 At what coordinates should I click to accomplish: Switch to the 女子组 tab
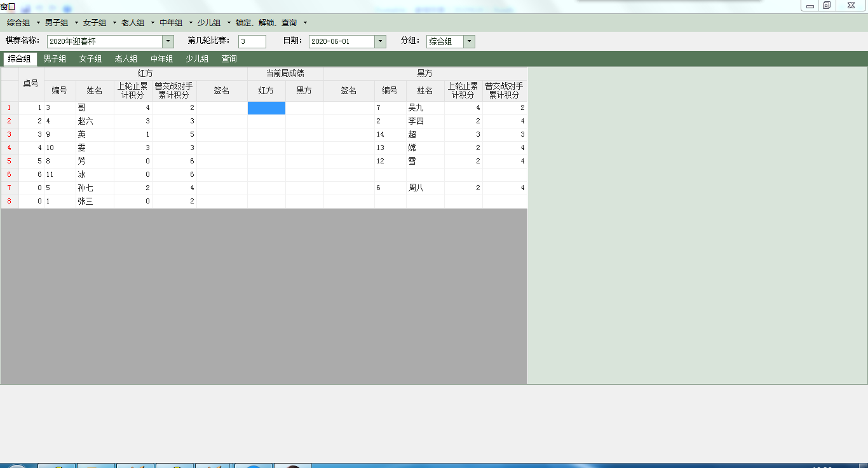point(90,59)
